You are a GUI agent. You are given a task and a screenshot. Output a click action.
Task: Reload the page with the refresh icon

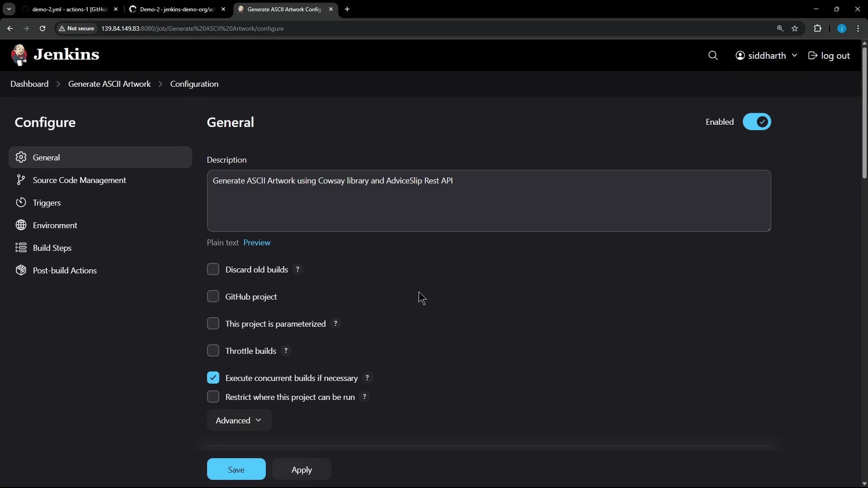point(42,28)
